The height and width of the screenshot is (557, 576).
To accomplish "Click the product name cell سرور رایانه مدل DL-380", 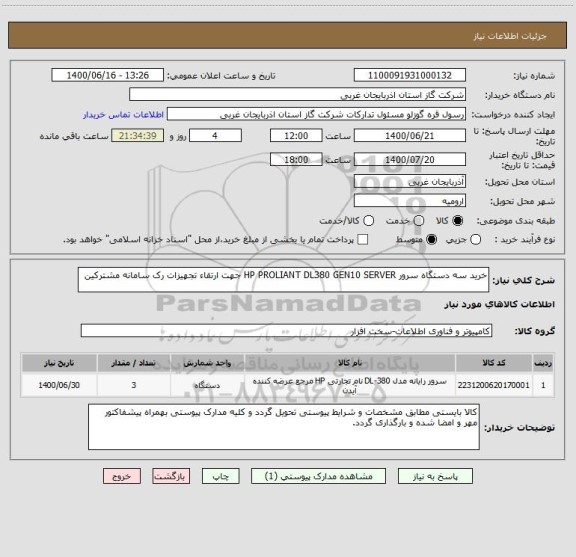I will tap(350, 385).
